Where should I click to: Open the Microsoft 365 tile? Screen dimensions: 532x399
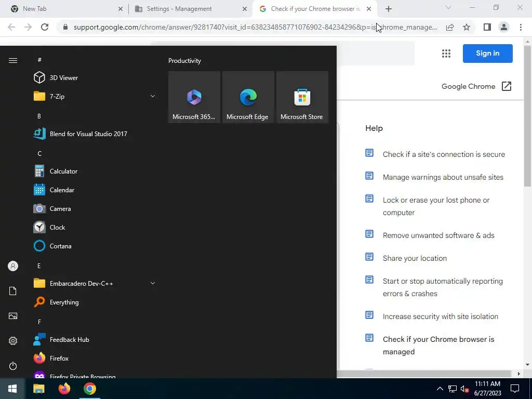194,97
